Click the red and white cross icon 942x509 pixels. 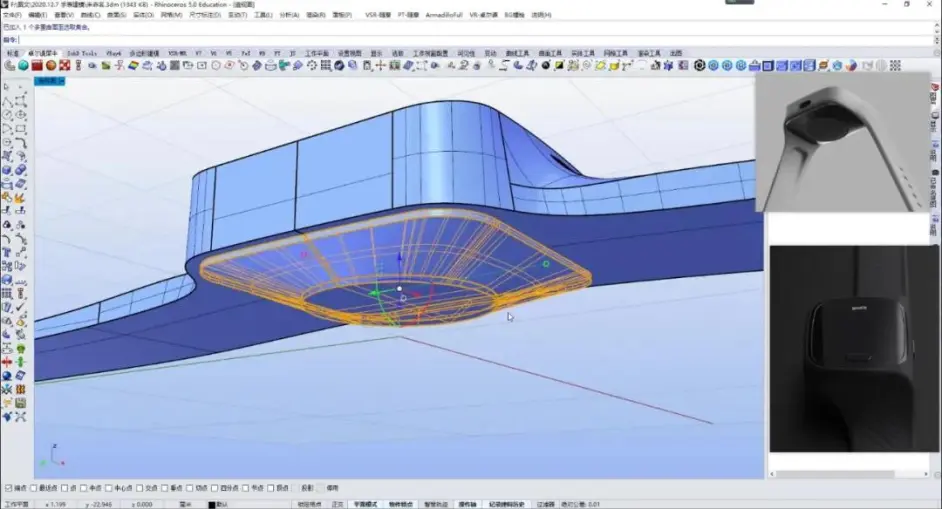[x=65, y=66]
